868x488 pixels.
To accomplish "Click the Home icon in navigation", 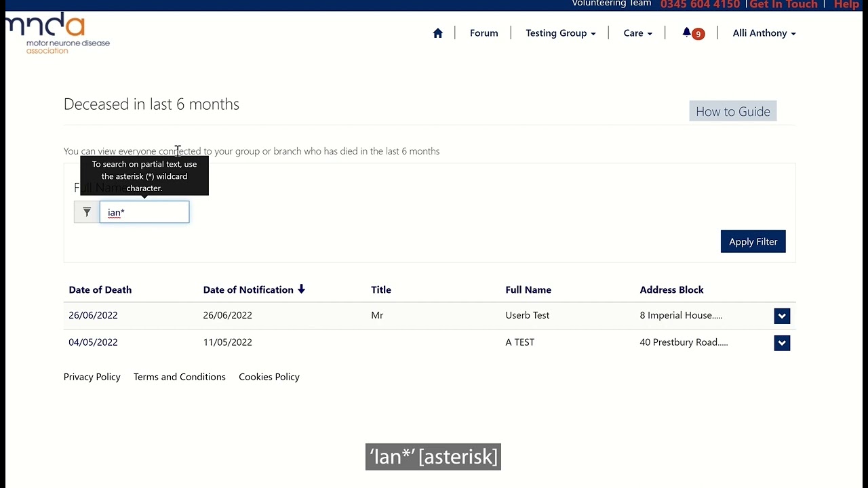I will (437, 33).
